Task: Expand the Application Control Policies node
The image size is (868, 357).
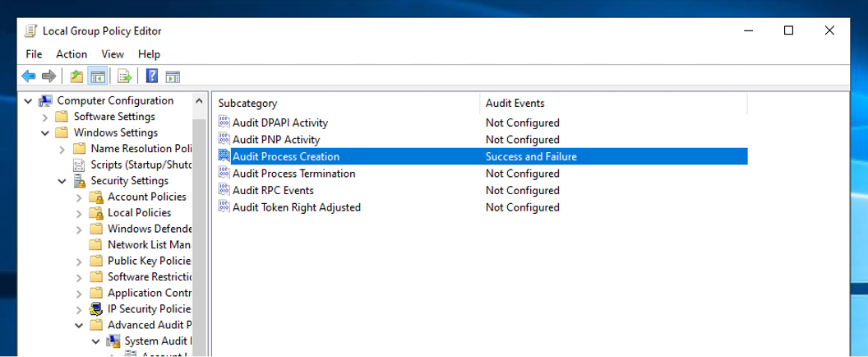Action: click(x=79, y=293)
